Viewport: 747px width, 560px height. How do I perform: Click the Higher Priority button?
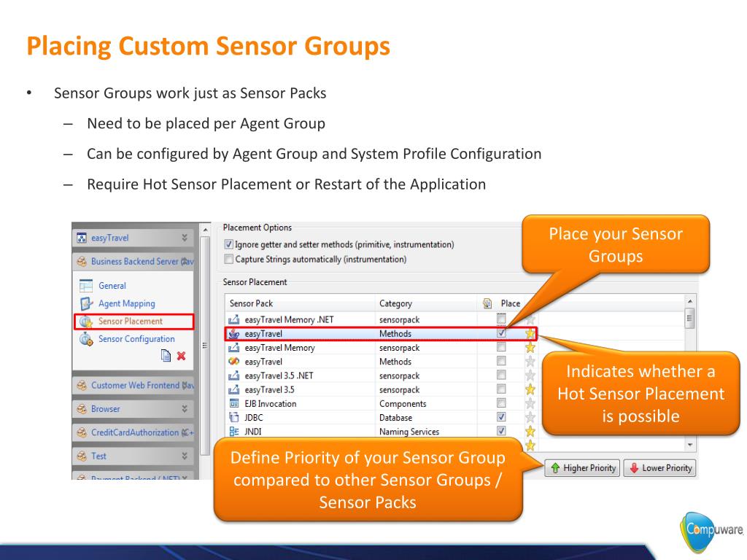(583, 468)
